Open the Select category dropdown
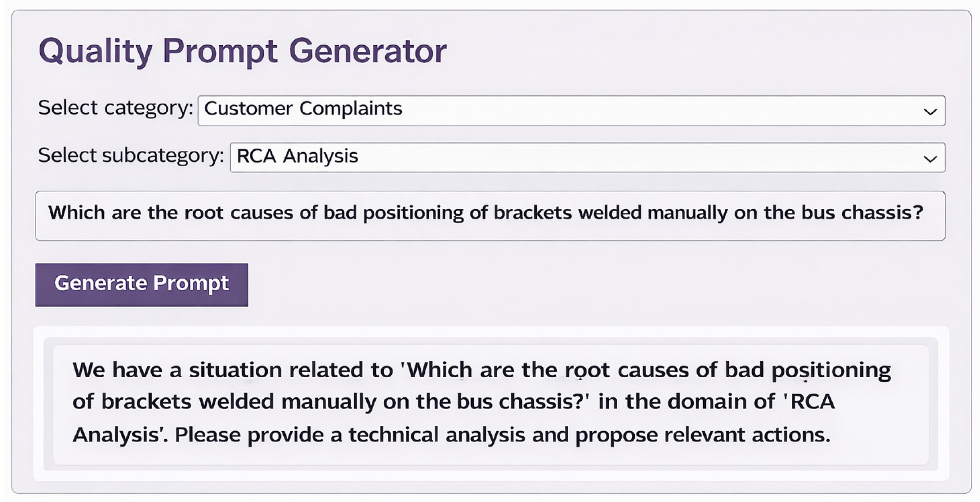 point(571,111)
